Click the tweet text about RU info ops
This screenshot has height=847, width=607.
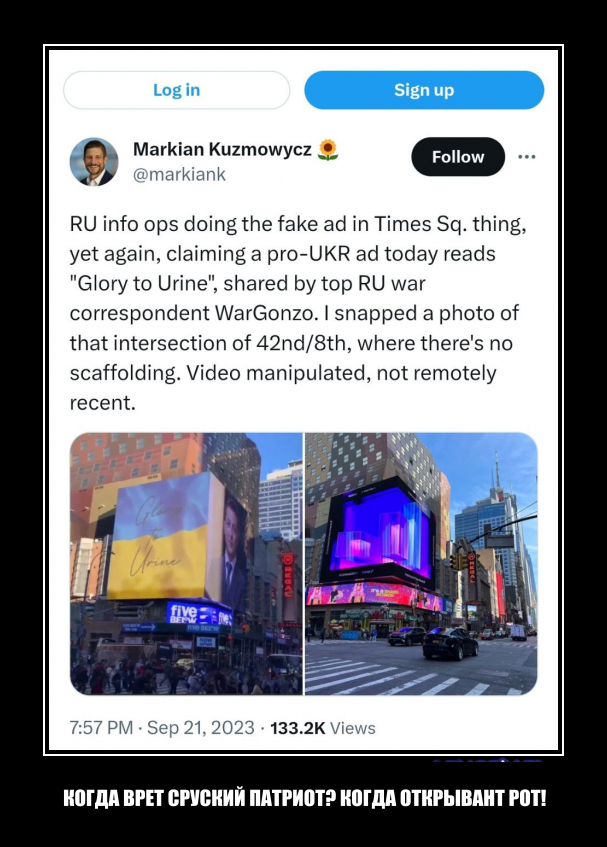pos(298,313)
